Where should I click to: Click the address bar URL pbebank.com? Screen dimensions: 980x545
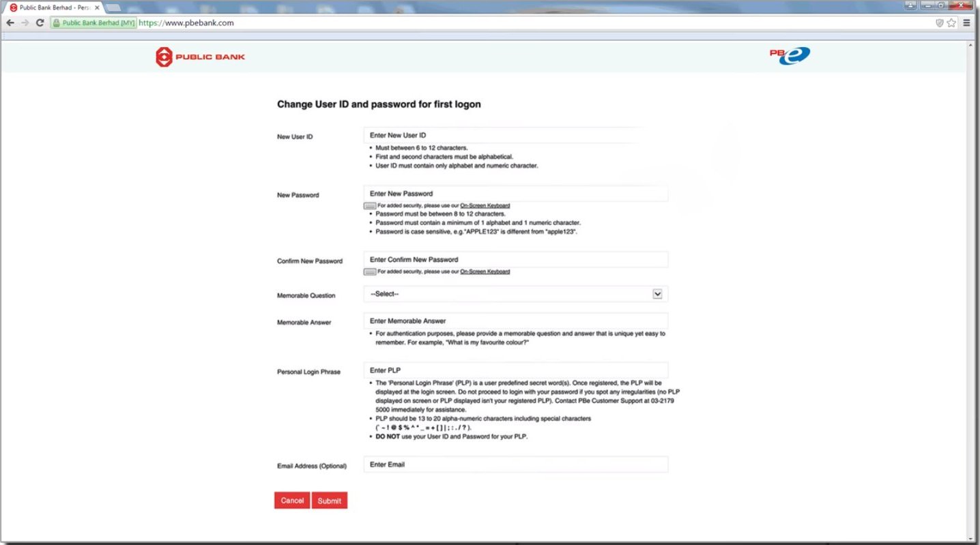click(186, 23)
